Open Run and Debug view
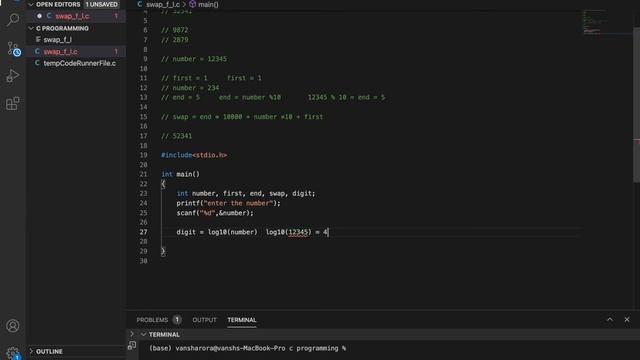This screenshot has height=360, width=640. pyautogui.click(x=13, y=76)
